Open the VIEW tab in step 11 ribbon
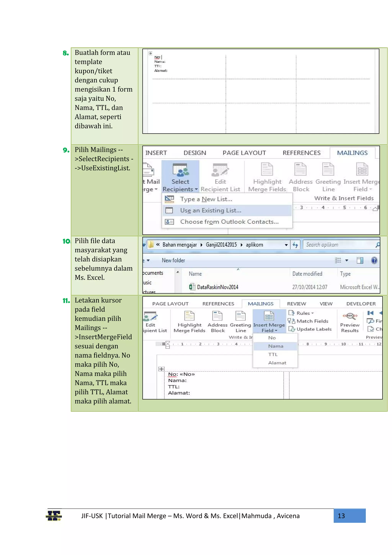 coord(326,304)
